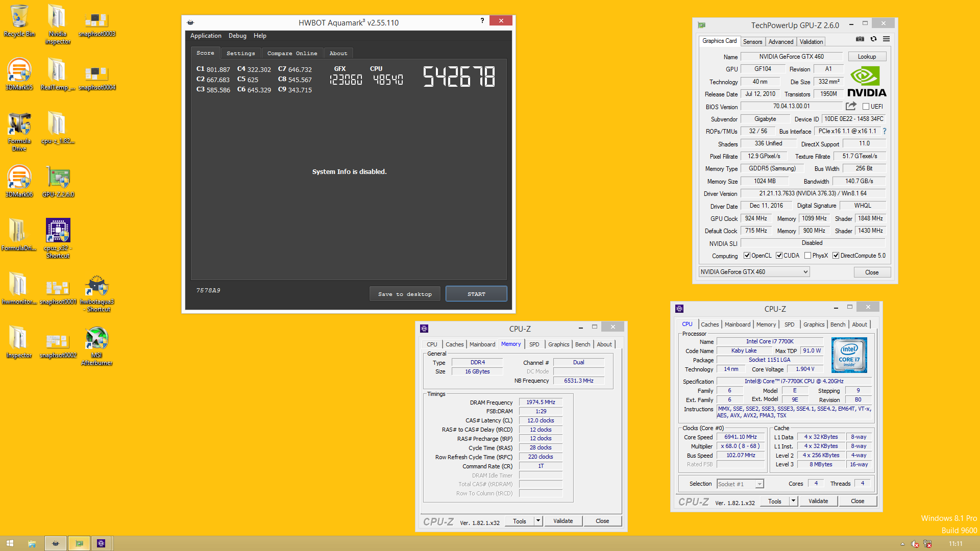
Task: Click Intel Core i7 badge in CPU-Z
Action: pos(849,355)
